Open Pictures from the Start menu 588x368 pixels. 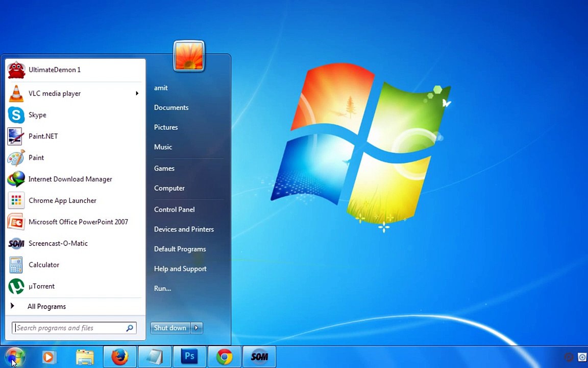(x=166, y=127)
